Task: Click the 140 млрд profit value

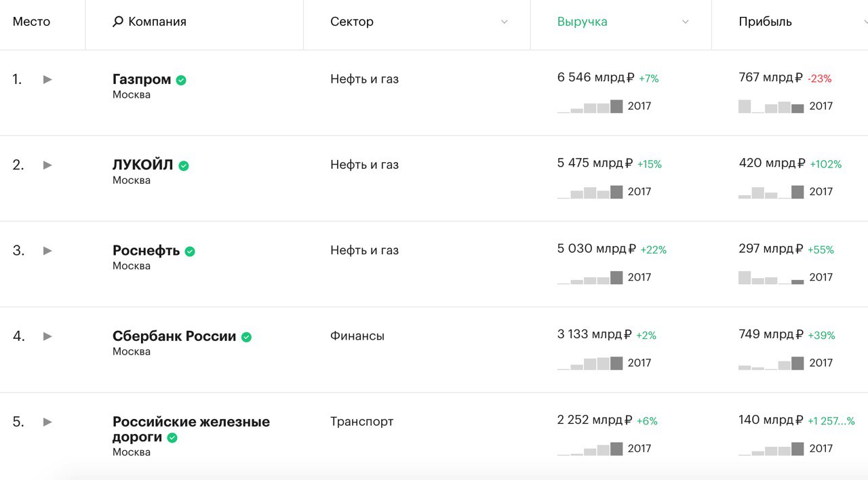Action: coord(771,420)
